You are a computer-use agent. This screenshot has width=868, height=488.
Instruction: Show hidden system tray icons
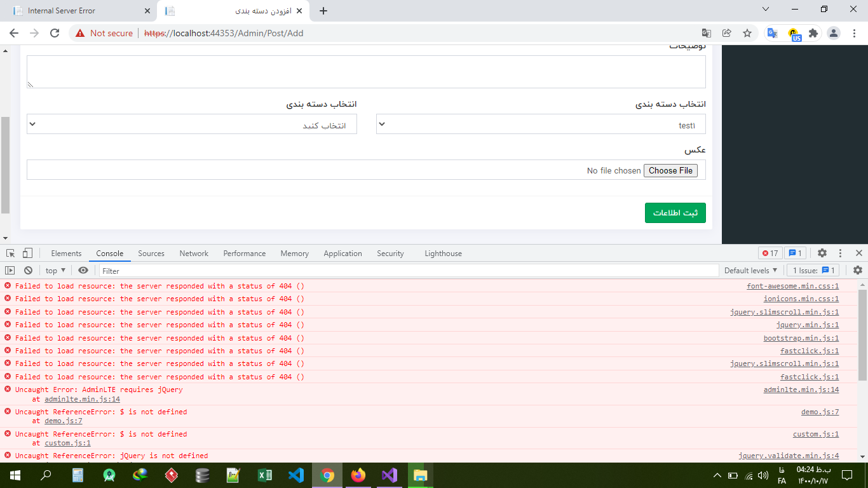click(717, 475)
